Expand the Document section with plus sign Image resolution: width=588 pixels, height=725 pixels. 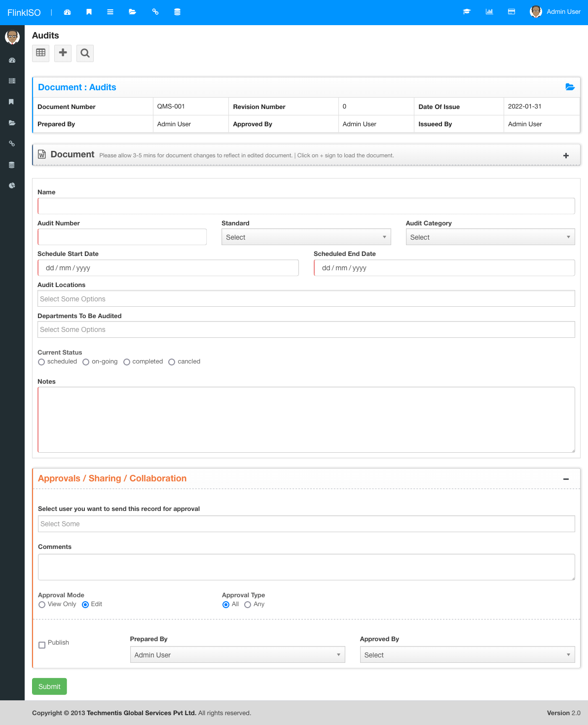tap(566, 155)
